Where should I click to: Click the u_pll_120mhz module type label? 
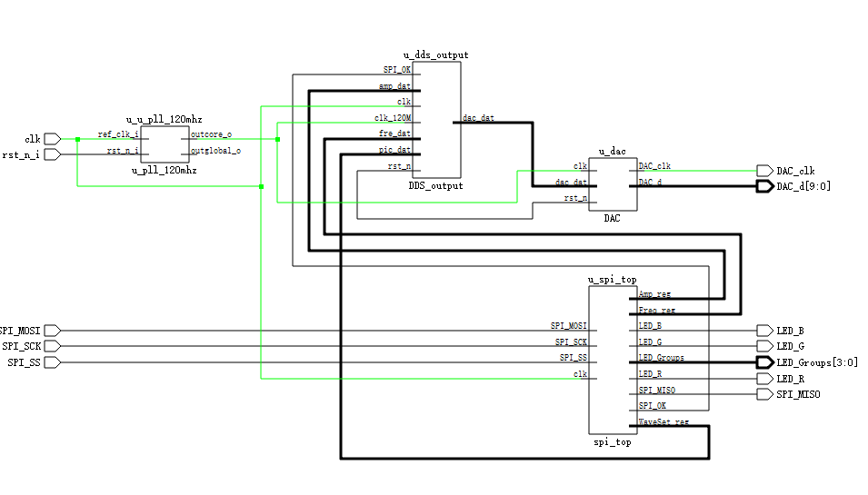[x=164, y=171]
